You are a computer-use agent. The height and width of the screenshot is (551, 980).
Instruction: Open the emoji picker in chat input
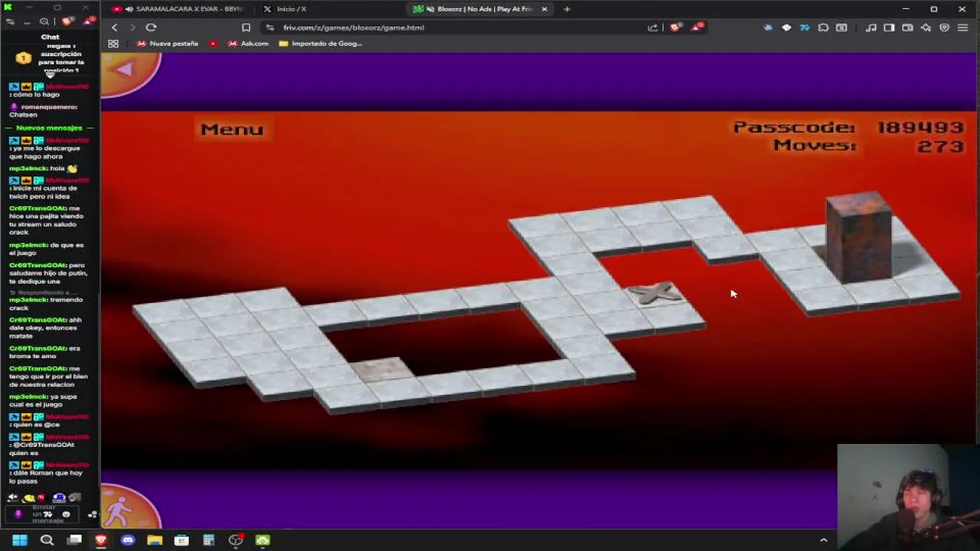[x=67, y=514]
